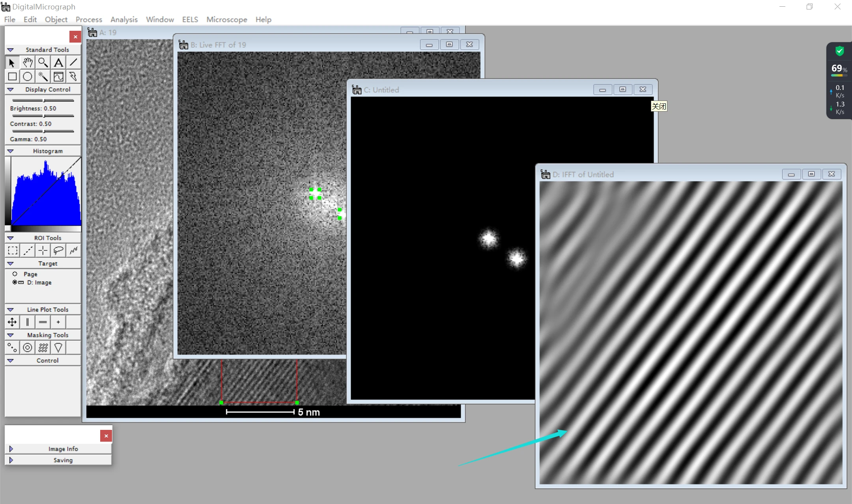852x504 pixels.
Task: Select the magnifying glass zoom tool
Action: pyautogui.click(x=43, y=62)
